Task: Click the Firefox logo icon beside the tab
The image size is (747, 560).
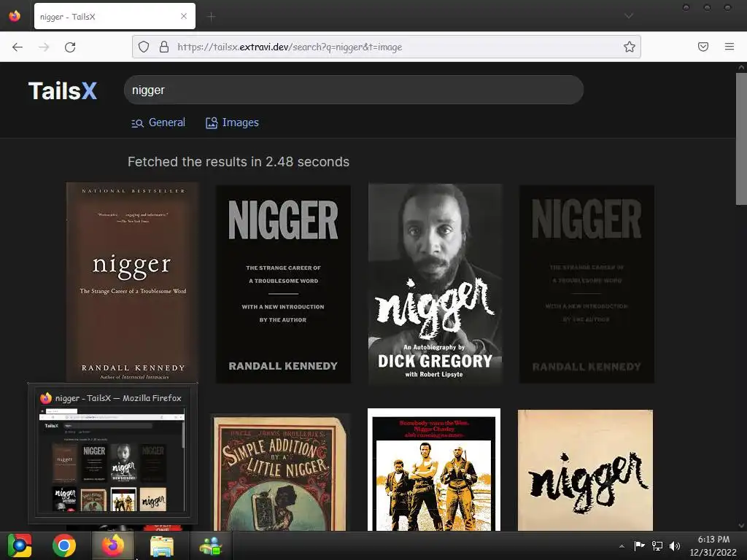Action: (15, 16)
